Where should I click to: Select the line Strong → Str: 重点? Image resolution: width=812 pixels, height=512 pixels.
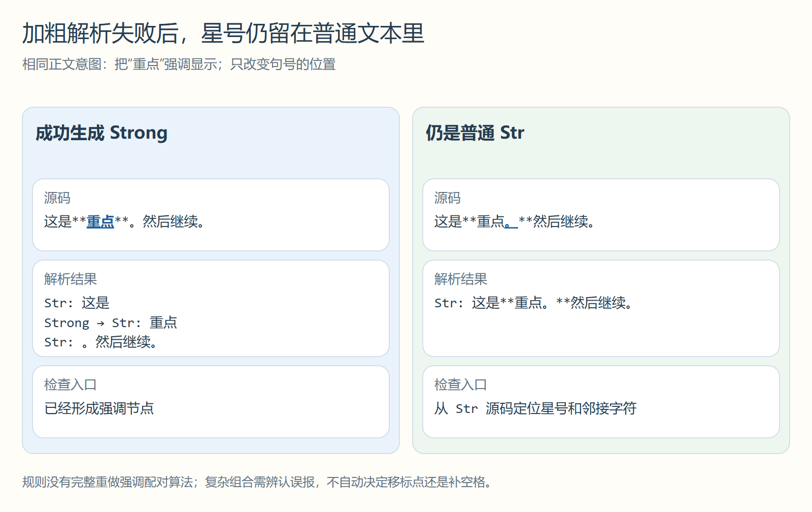(x=111, y=323)
